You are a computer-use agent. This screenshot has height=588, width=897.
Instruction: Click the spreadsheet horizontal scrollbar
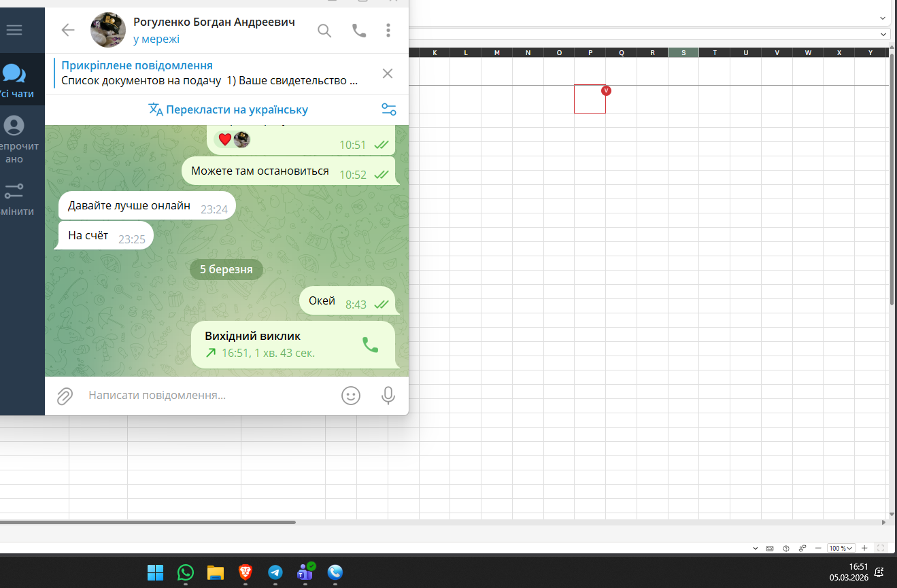coord(148,522)
